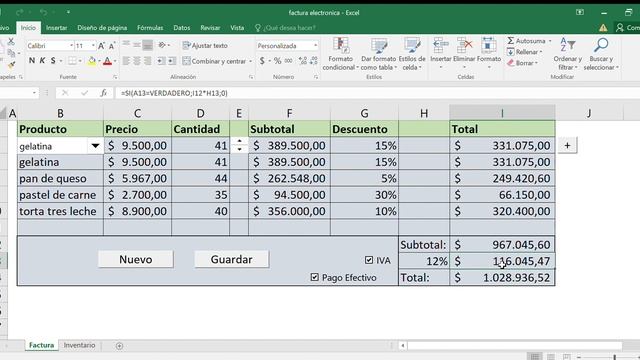Click the Eliminar cells icon
This screenshot has height=360, width=640.
click(464, 45)
